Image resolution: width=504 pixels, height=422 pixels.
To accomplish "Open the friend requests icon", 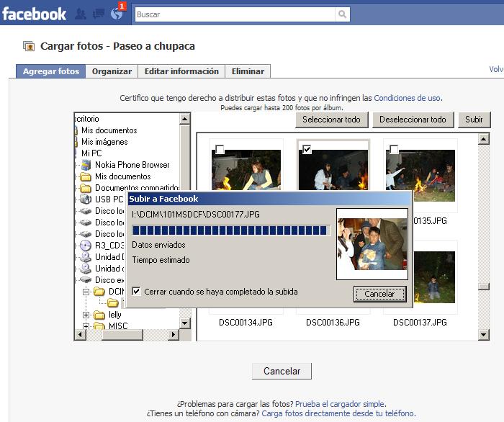I will click(81, 14).
